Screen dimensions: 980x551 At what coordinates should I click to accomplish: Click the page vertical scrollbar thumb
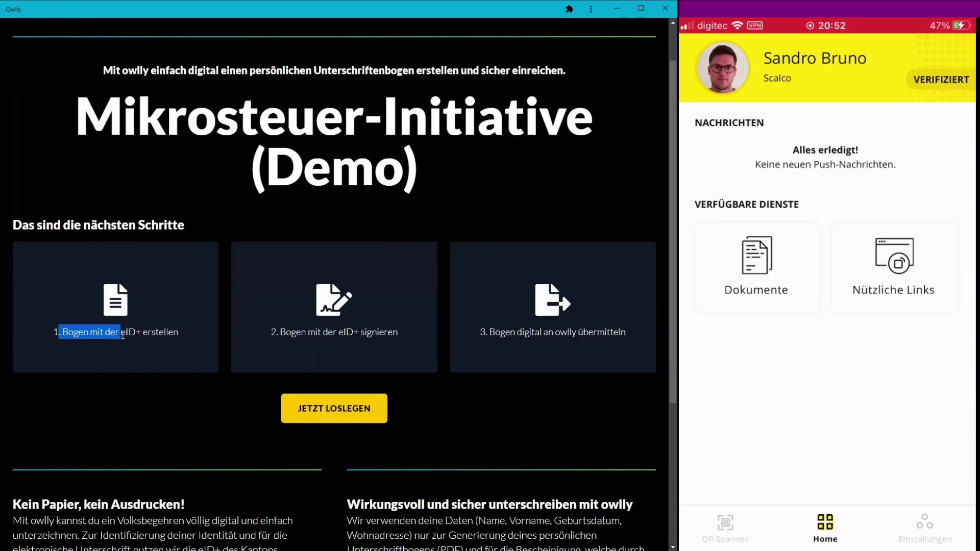[x=673, y=232]
